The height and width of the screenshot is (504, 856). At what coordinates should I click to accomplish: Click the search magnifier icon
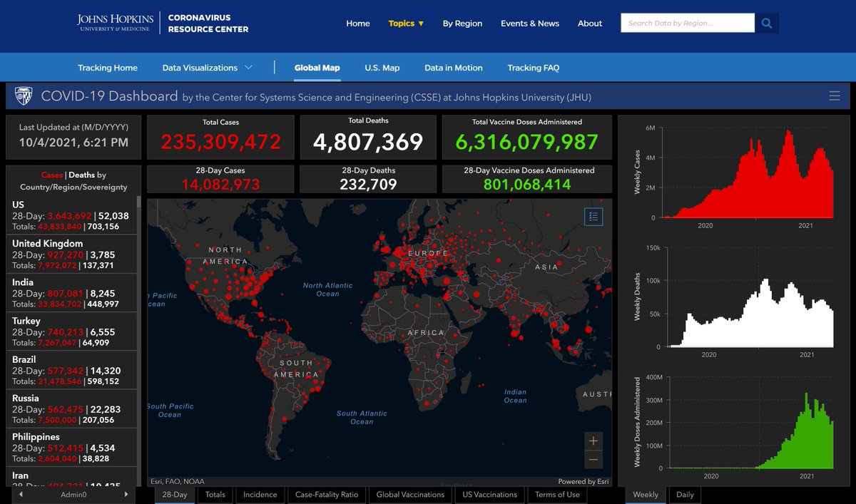click(x=767, y=23)
